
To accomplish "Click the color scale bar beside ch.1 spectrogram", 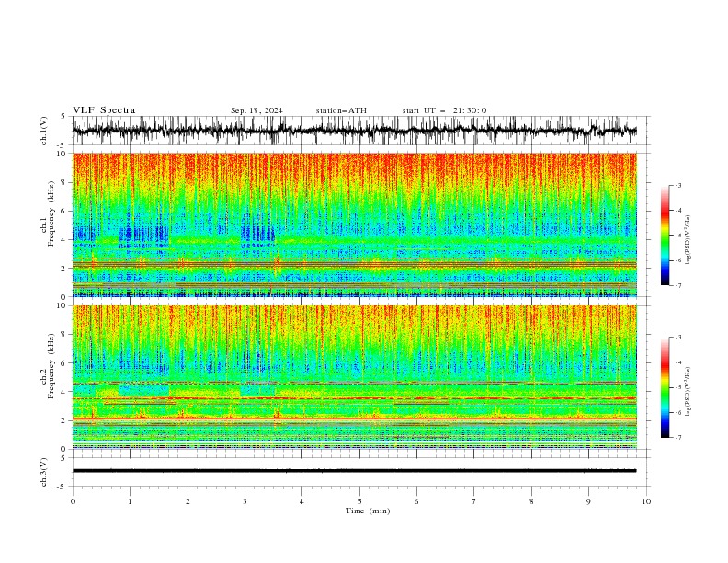I will tap(665, 236).
